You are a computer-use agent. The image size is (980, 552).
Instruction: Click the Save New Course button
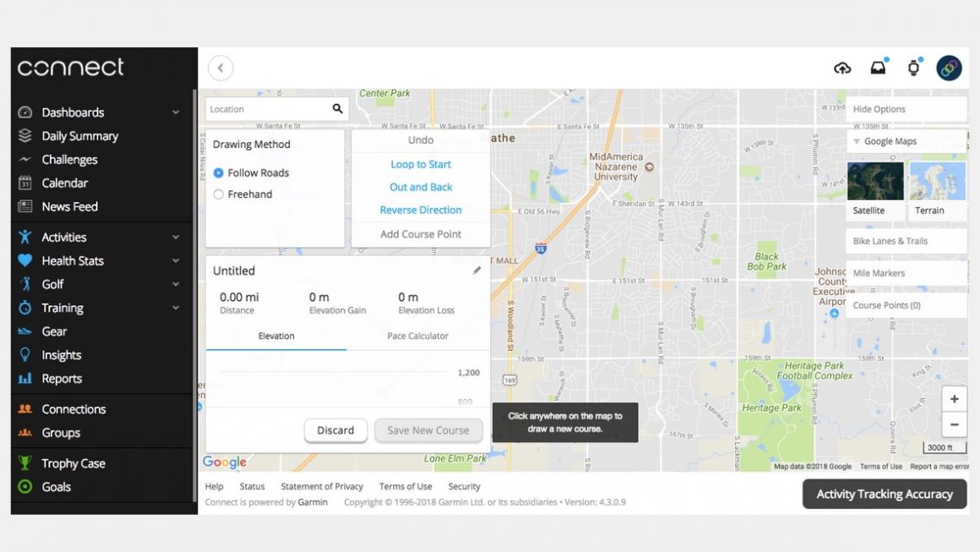point(428,430)
